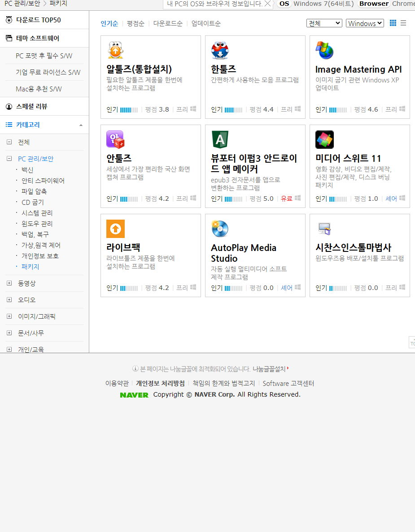Click the 카테고리 list icon
The height and width of the screenshot is (532, 415).
[9, 125]
